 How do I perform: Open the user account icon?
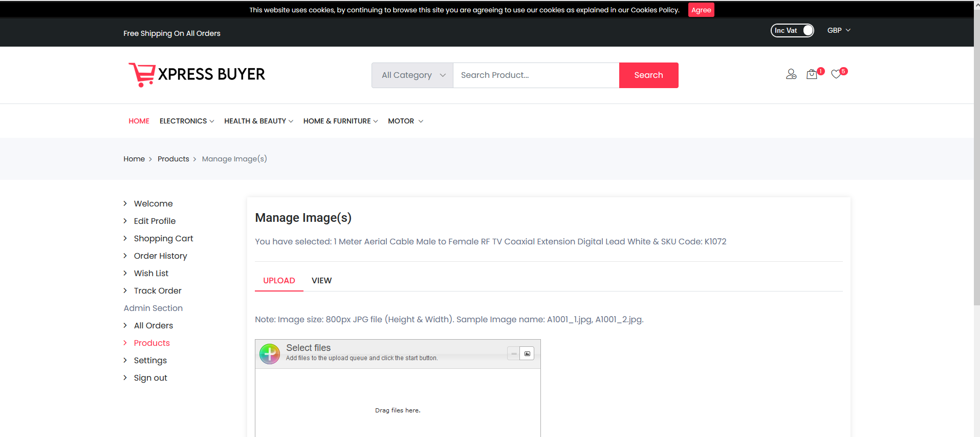coord(791,75)
